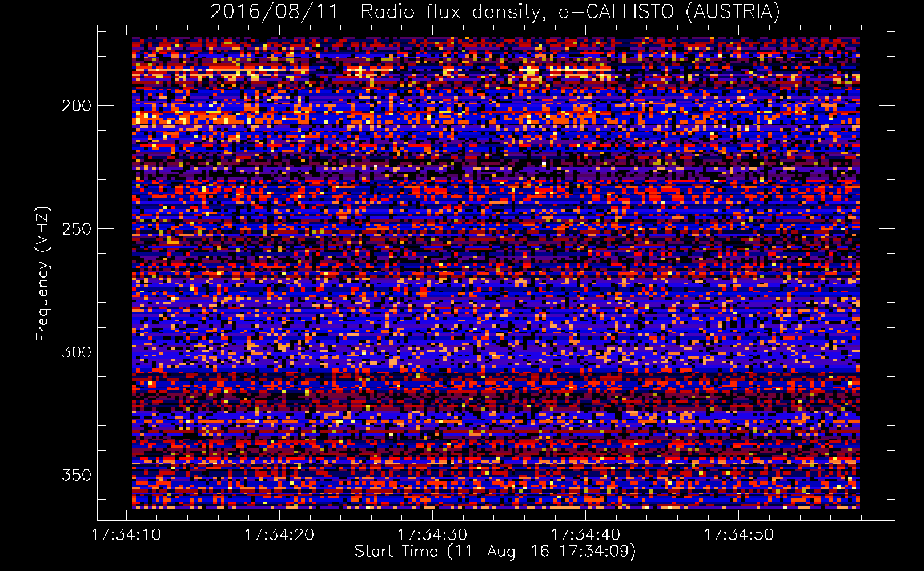Click the 17:34:30 time tick label
This screenshot has width=924, height=571.
pyautogui.click(x=432, y=535)
